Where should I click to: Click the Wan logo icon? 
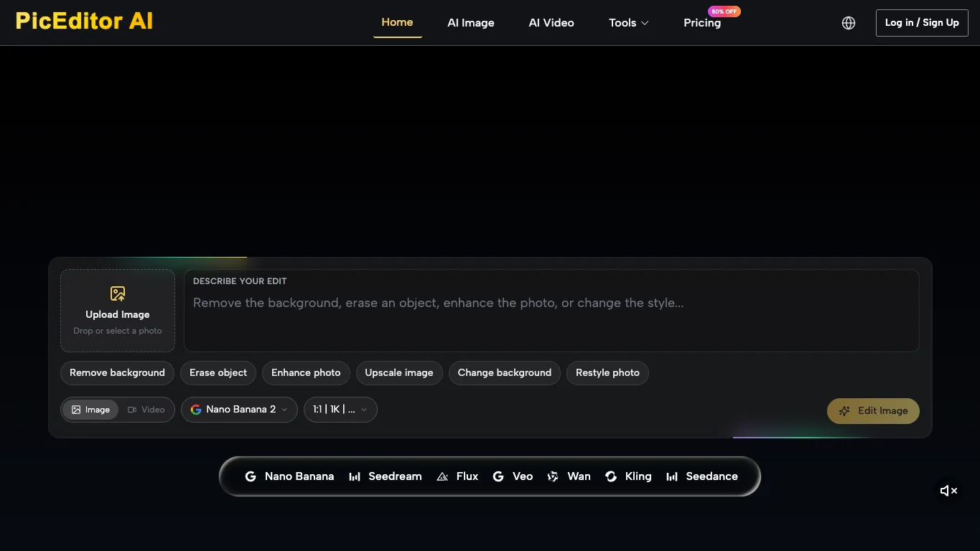pos(553,476)
